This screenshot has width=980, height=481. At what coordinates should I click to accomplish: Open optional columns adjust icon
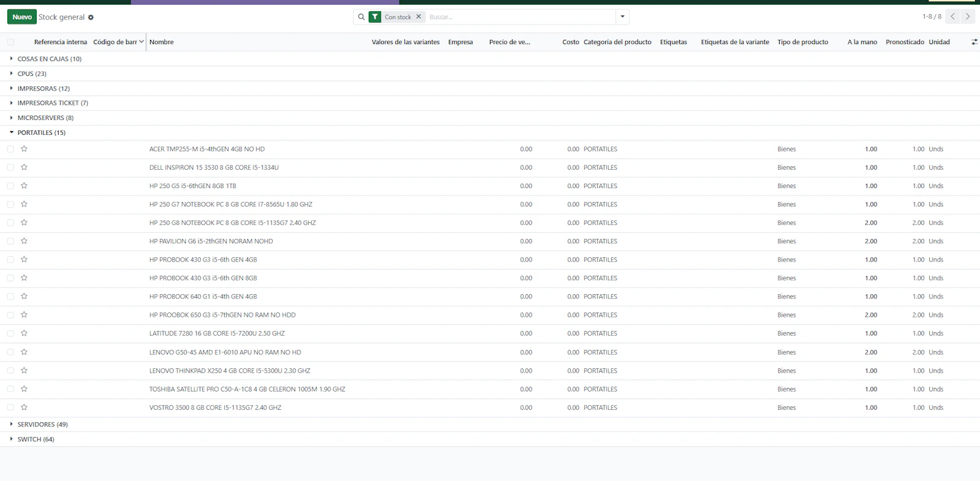[x=974, y=42]
